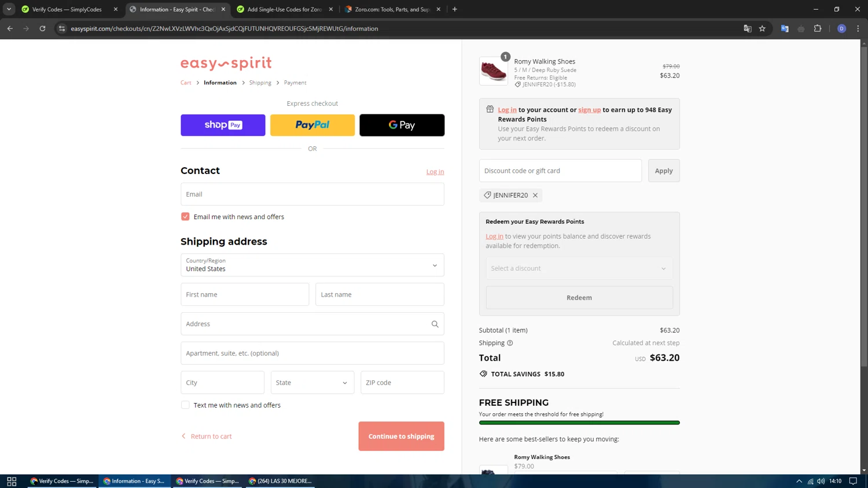Focus the Email input field
The width and height of the screenshot is (868, 488).
click(312, 194)
